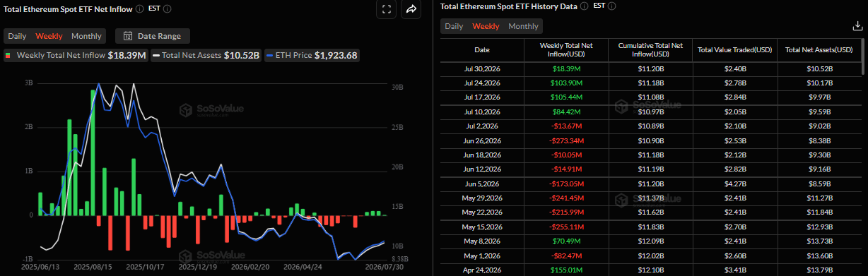Select the chart's Weekly tab
This screenshot has width=868, height=276.
pos(49,36)
